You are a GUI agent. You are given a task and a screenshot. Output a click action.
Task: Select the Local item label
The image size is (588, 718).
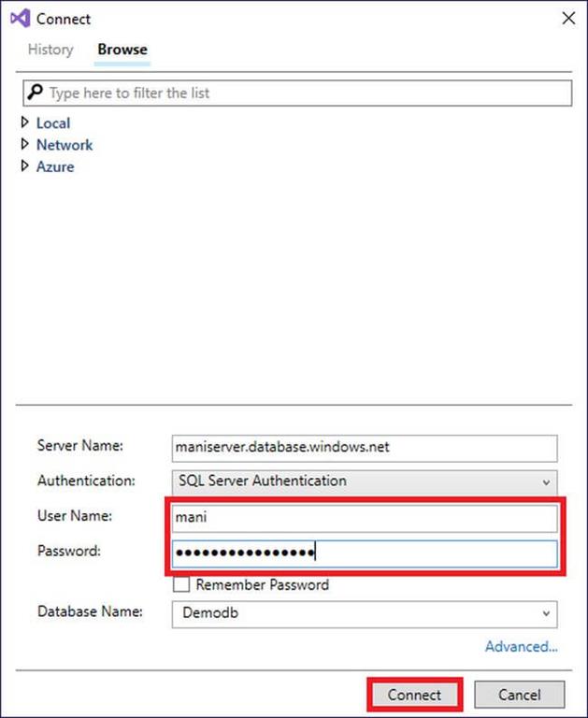pyautogui.click(x=53, y=123)
